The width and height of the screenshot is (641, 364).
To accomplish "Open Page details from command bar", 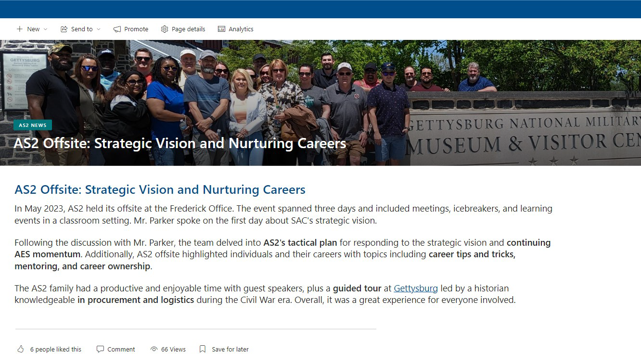I will (x=188, y=29).
